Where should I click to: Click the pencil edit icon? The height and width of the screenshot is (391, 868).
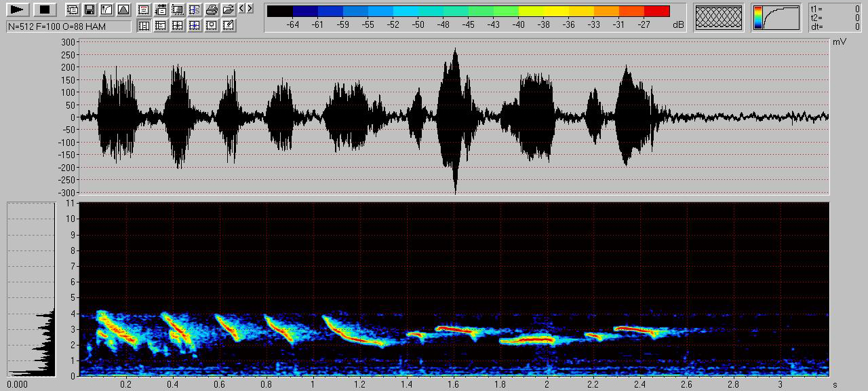pyautogui.click(x=229, y=26)
